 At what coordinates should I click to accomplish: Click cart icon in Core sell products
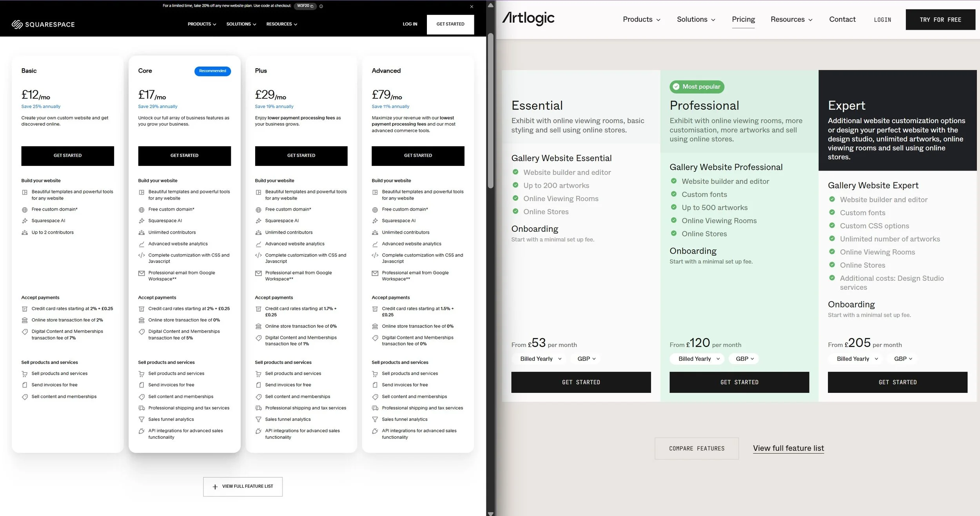pyautogui.click(x=142, y=374)
